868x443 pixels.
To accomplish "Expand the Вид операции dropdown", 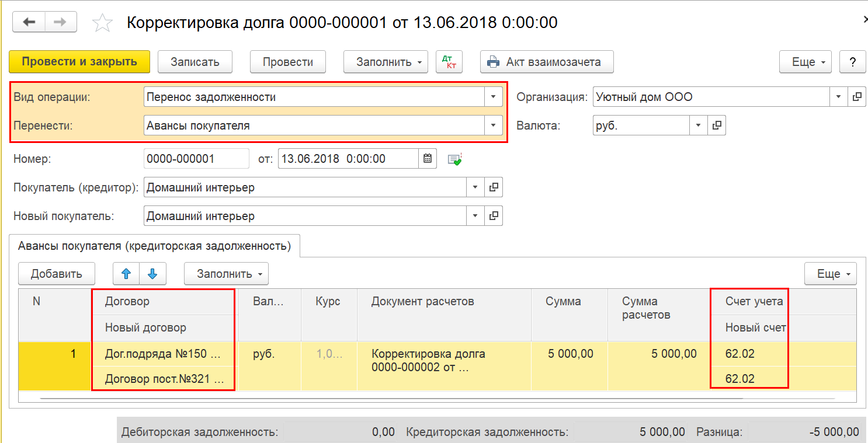I will (x=493, y=97).
